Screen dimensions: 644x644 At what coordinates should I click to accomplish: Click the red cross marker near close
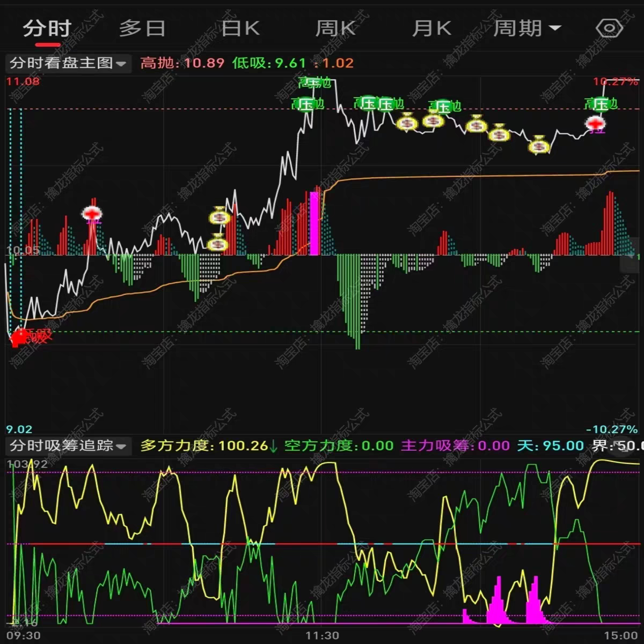pos(596,125)
